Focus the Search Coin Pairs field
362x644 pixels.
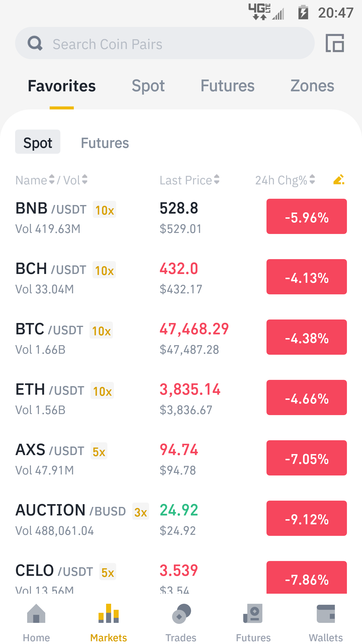point(165,43)
